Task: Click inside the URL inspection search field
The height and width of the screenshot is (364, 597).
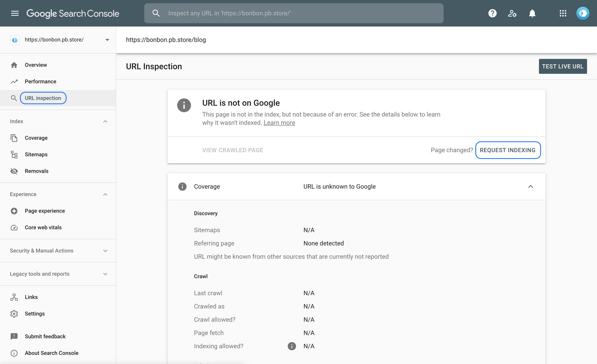Action: (x=294, y=13)
